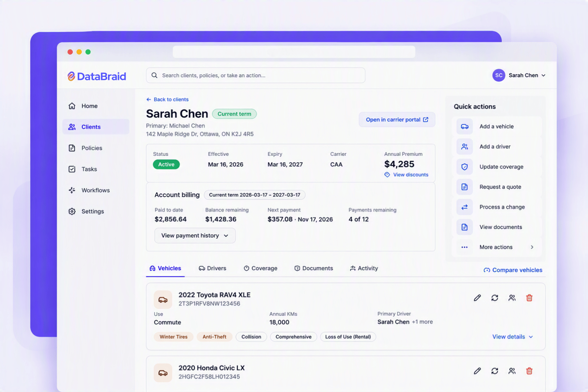This screenshot has height=392, width=588.
Task: Click the Request a quote document icon
Action: 464,187
